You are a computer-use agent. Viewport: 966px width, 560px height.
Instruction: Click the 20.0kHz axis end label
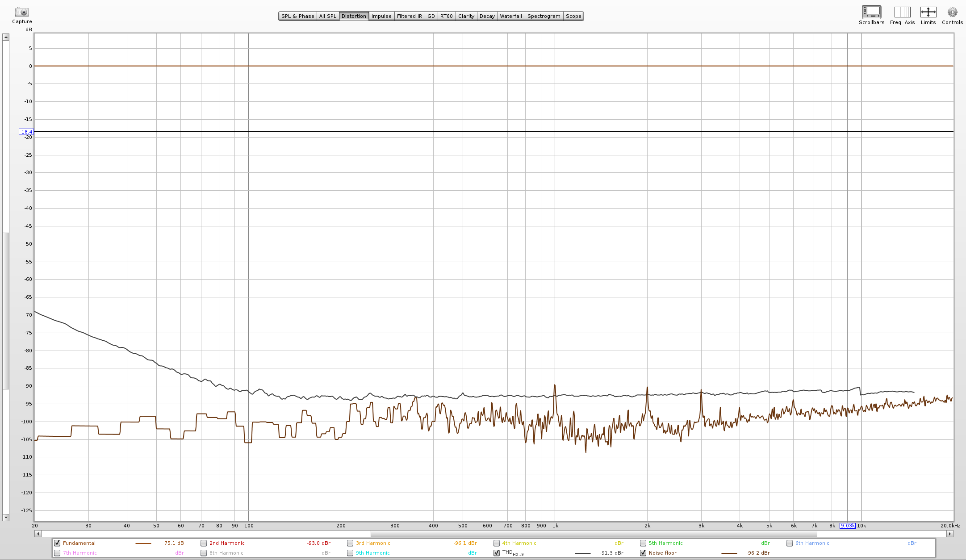tap(950, 526)
